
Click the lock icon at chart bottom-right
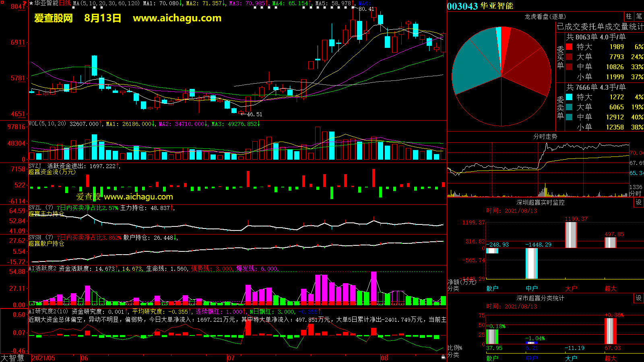click(x=443, y=356)
